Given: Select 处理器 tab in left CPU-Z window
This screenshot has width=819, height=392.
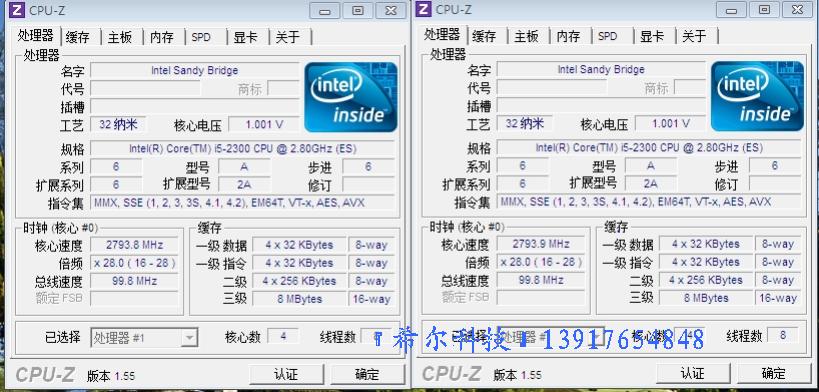Looking at the screenshot, I should (x=36, y=36).
